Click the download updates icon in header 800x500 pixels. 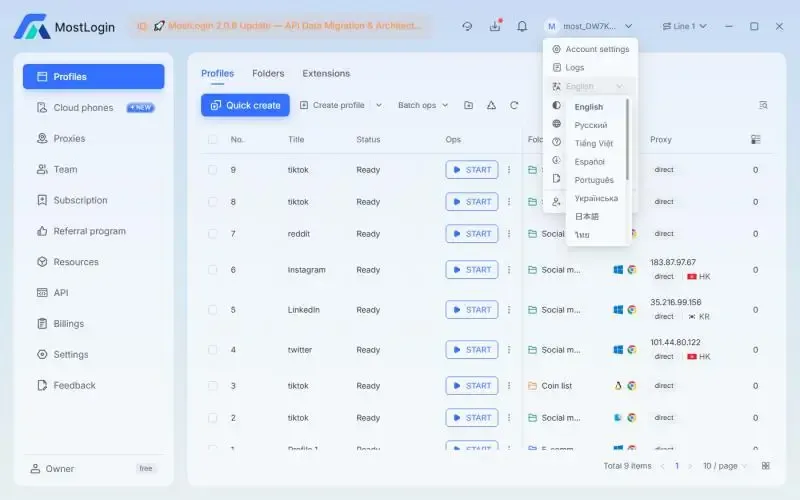[x=495, y=26]
